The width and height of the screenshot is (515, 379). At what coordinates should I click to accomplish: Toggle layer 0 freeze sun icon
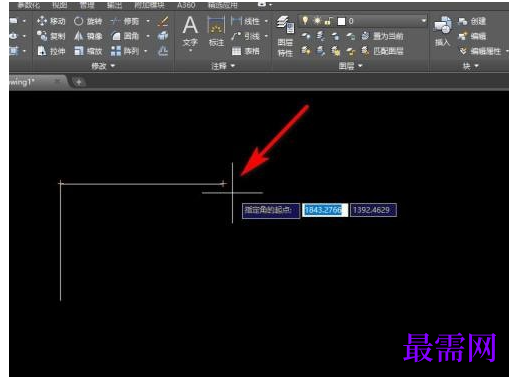coord(317,21)
